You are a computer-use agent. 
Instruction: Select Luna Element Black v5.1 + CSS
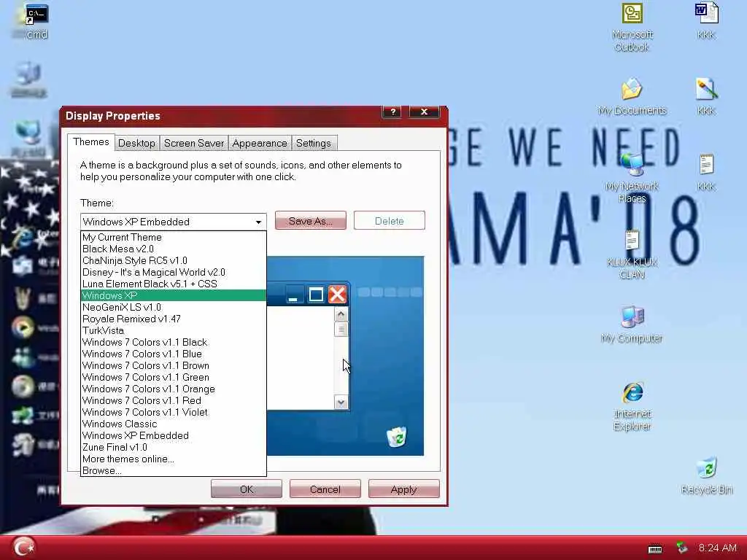pos(174,284)
